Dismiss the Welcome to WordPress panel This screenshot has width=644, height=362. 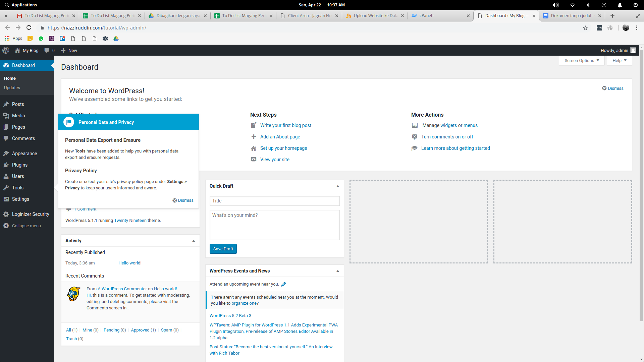[x=613, y=88]
